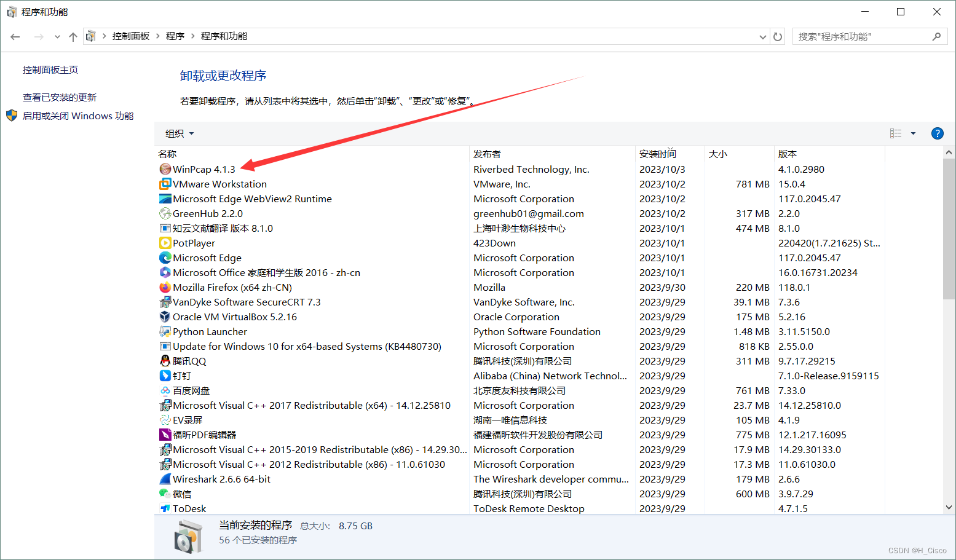Image resolution: width=956 pixels, height=560 pixels.
Task: Navigate to 程序 in breadcrumb
Action: click(x=175, y=36)
